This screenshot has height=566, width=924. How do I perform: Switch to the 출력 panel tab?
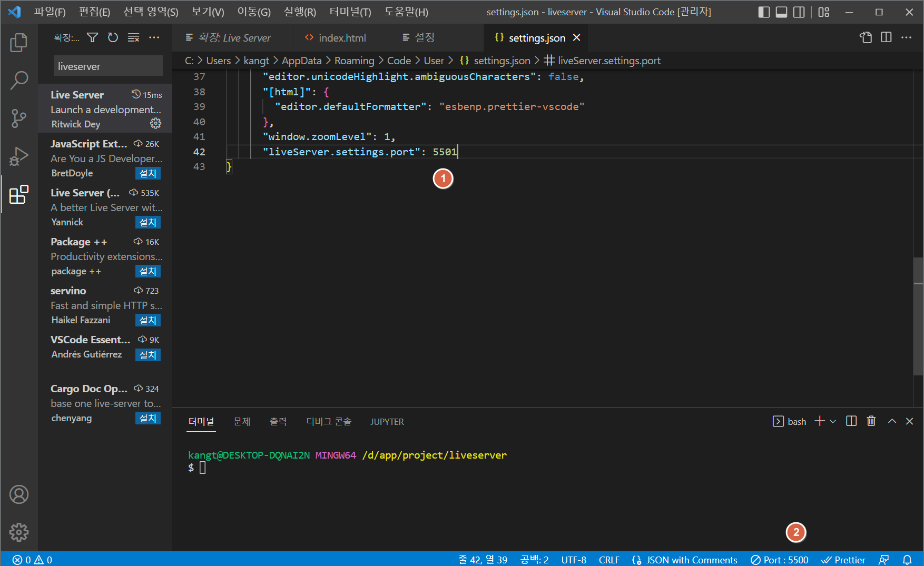(x=278, y=421)
